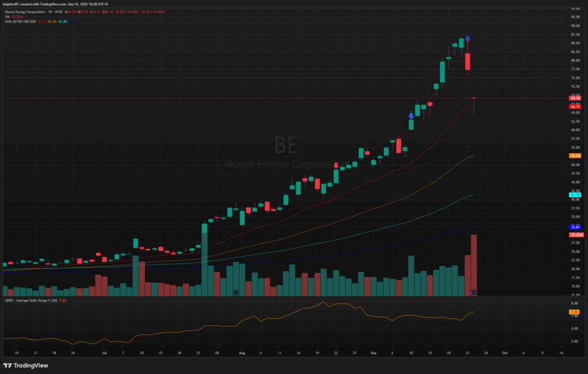Image resolution: width=588 pixels, height=374 pixels.
Task: Click the 50.00 price scale label
Action: (x=575, y=165)
